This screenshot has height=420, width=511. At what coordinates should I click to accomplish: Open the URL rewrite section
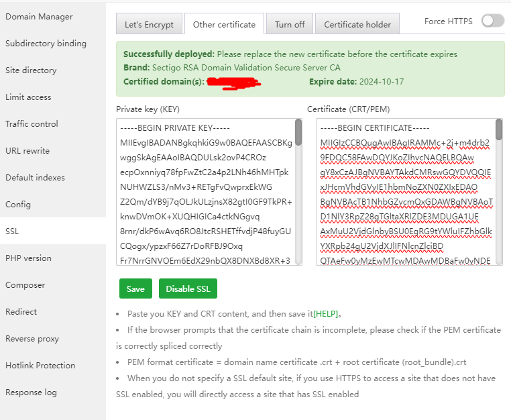click(27, 151)
